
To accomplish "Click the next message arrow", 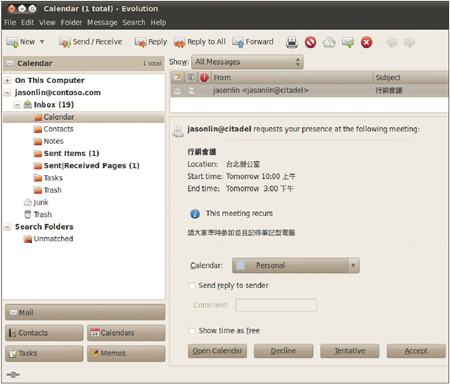I will click(x=409, y=42).
